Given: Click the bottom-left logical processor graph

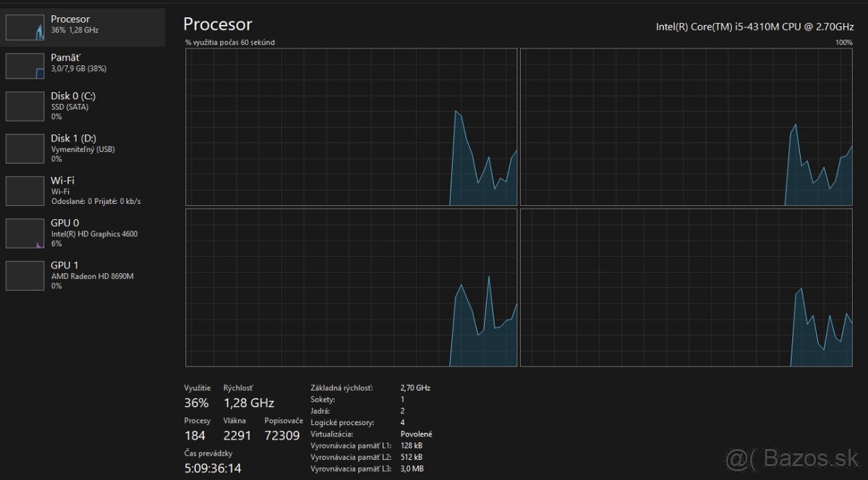Looking at the screenshot, I should pos(351,288).
